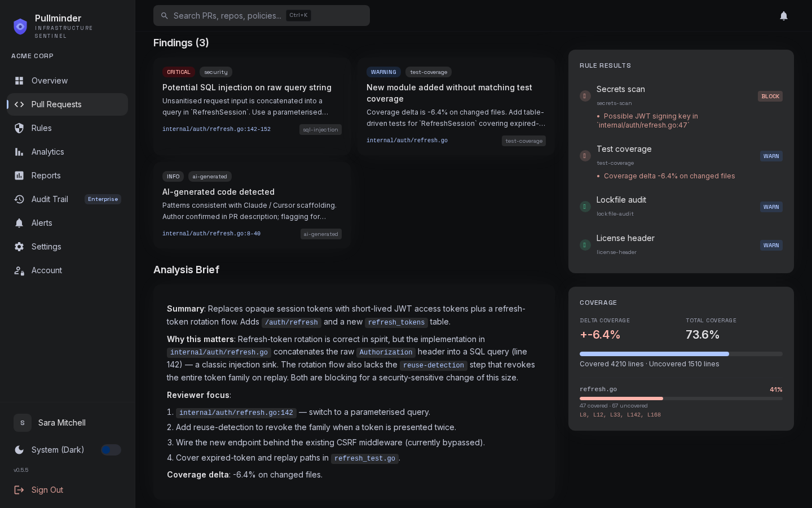This screenshot has width=812, height=508.
Task: Click the Settings gear icon
Action: [x=19, y=247]
